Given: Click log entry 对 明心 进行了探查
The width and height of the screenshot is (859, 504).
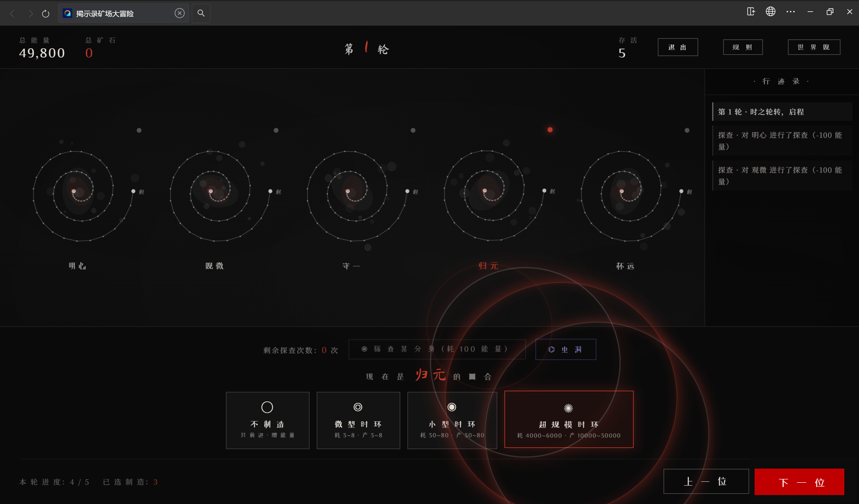Looking at the screenshot, I should (782, 141).
